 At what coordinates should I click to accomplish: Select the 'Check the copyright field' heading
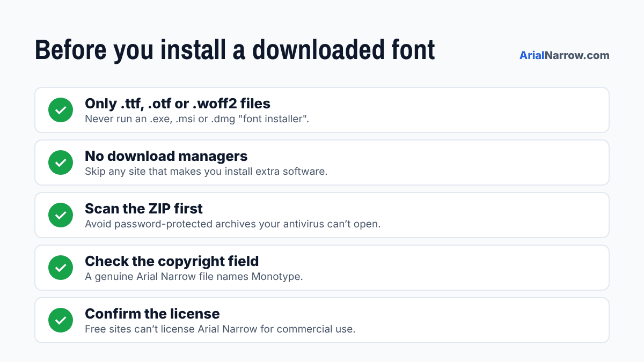[x=172, y=261]
